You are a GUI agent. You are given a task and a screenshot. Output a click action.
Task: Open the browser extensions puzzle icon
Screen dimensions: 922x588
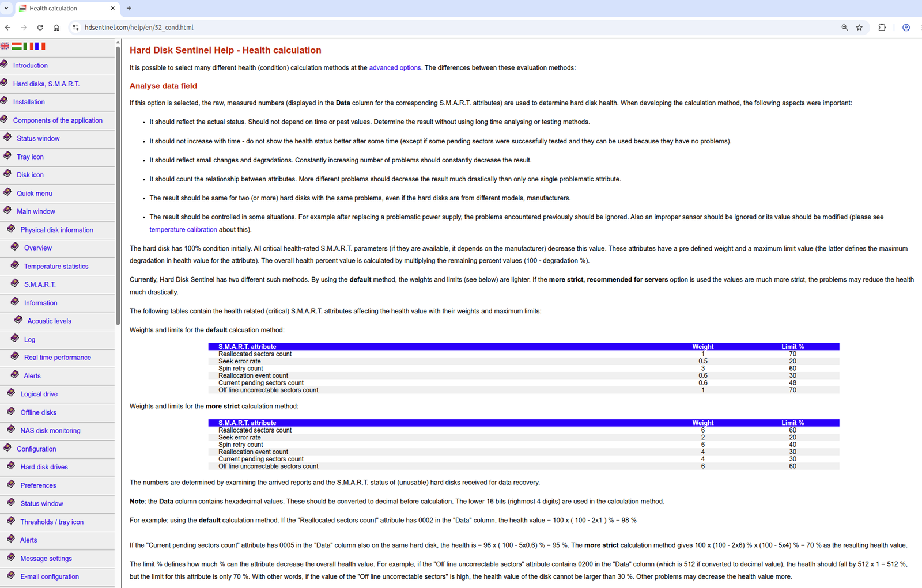click(882, 28)
